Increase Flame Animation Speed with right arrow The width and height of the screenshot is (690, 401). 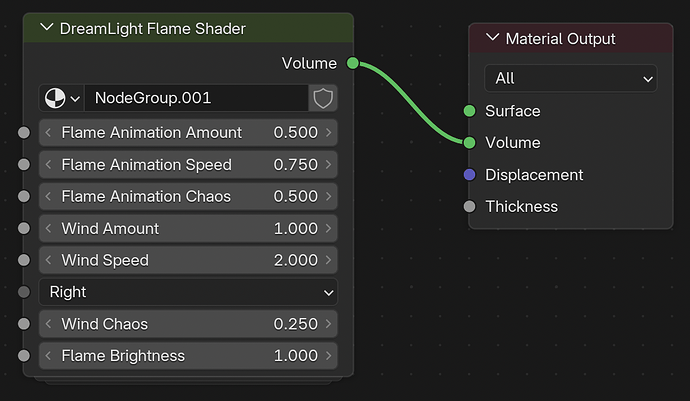point(328,165)
